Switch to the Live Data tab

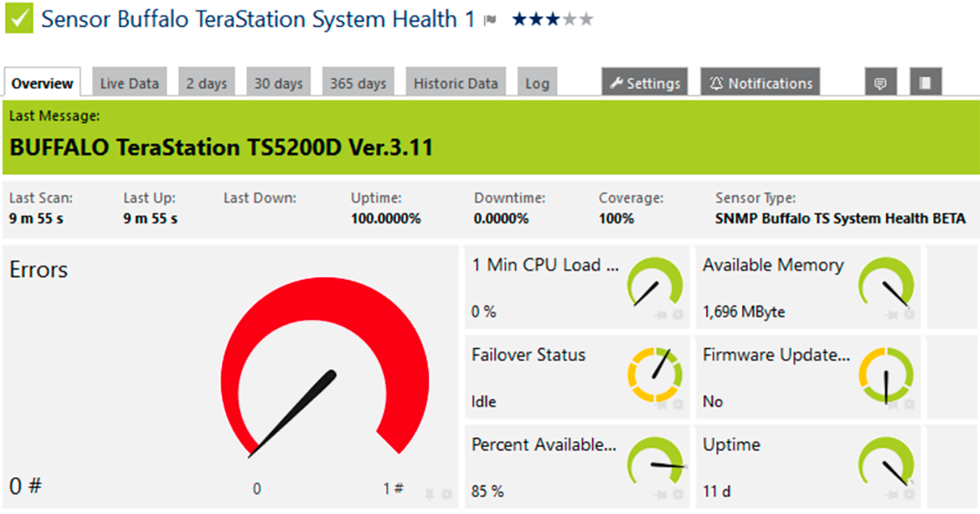click(129, 83)
